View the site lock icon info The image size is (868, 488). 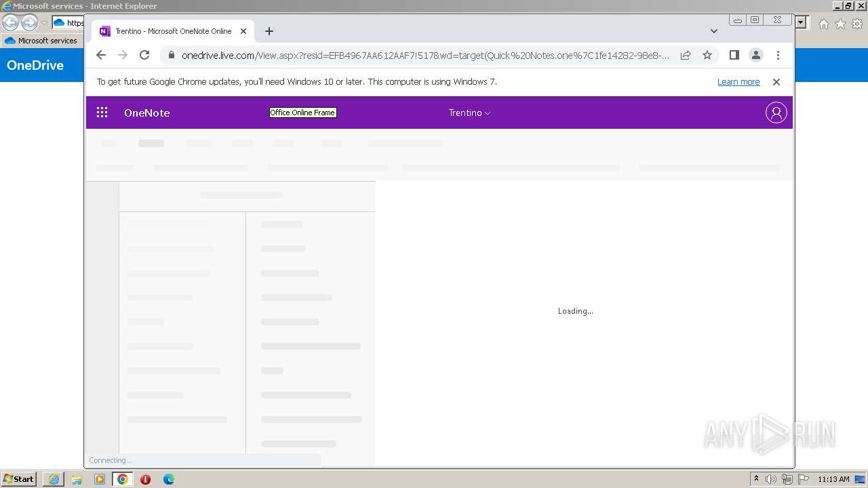(171, 56)
